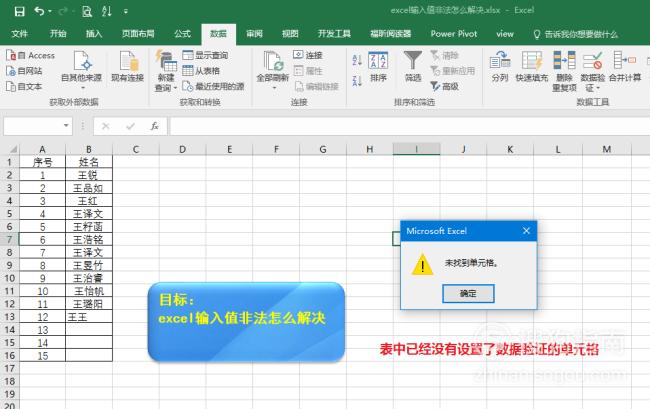
Task: Select column I header
Action: (416, 149)
